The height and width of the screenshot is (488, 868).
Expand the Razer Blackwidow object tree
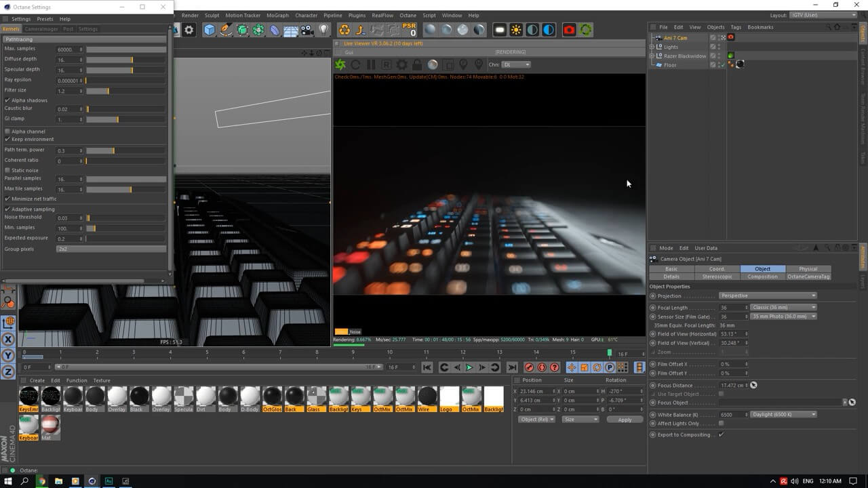click(x=652, y=56)
